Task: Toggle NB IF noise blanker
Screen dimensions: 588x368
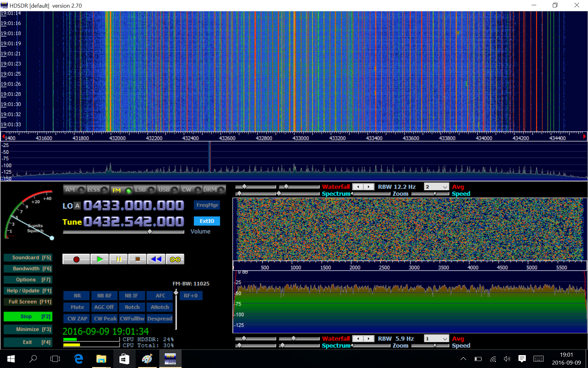Action: click(x=131, y=296)
